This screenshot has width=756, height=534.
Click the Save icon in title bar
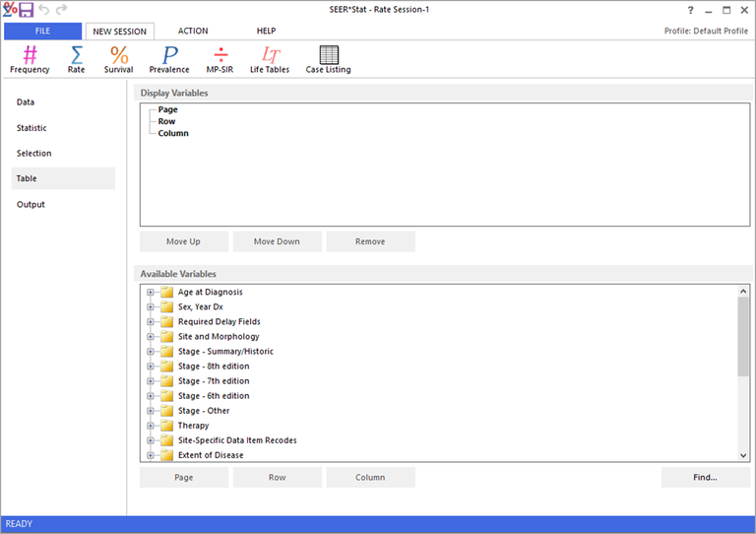(x=27, y=10)
